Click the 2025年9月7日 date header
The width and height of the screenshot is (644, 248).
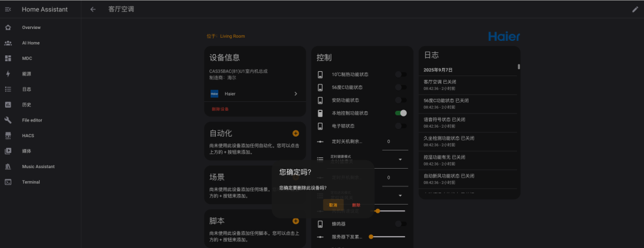coord(438,70)
